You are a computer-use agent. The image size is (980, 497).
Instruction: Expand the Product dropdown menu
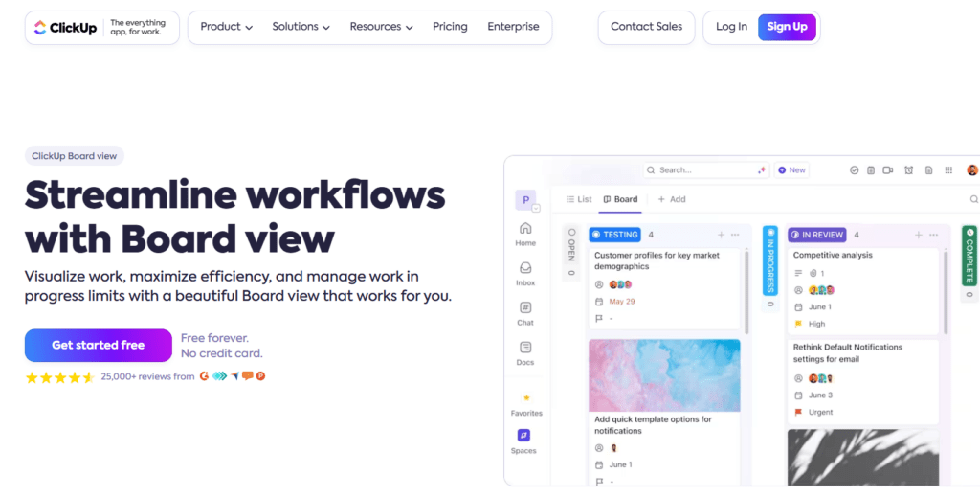(226, 27)
